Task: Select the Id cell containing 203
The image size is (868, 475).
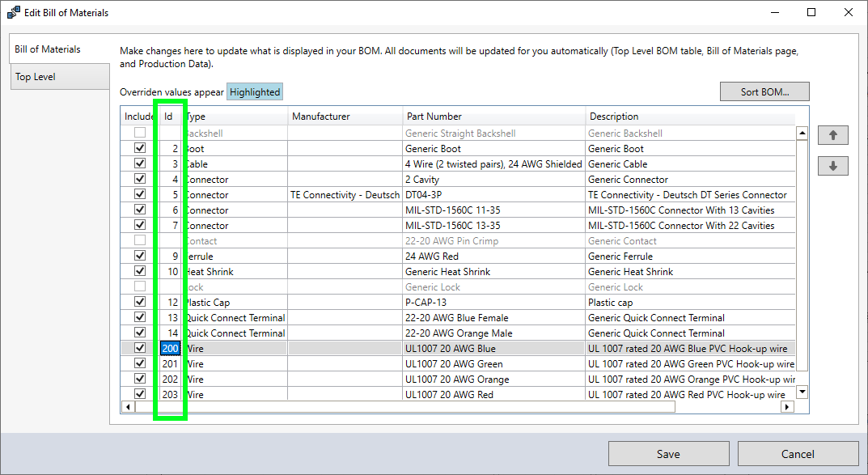Action: click(171, 394)
